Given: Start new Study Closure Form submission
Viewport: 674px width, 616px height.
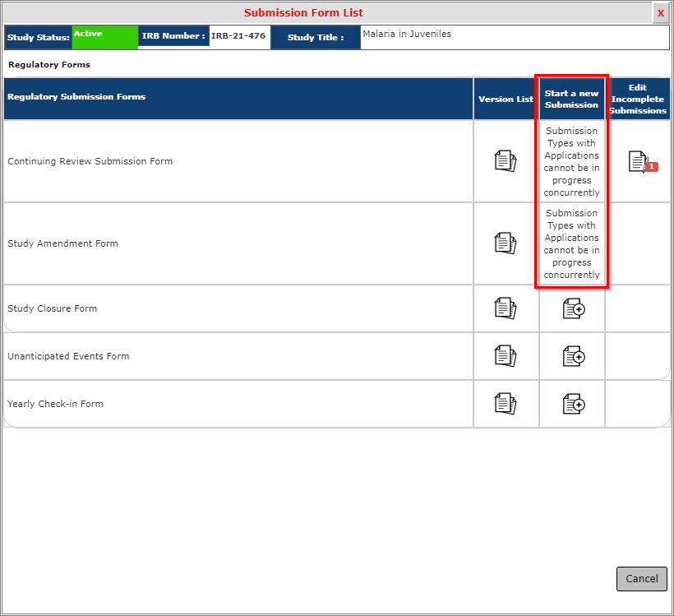Looking at the screenshot, I should pyautogui.click(x=574, y=308).
